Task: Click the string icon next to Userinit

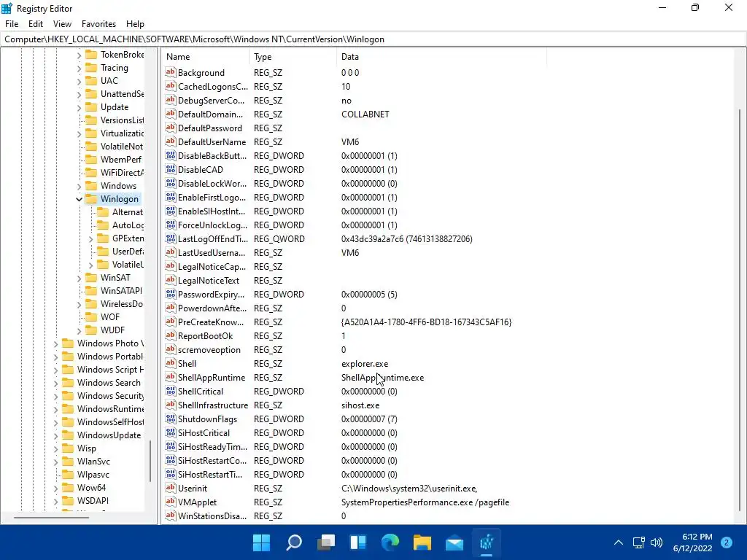Action: (171, 488)
